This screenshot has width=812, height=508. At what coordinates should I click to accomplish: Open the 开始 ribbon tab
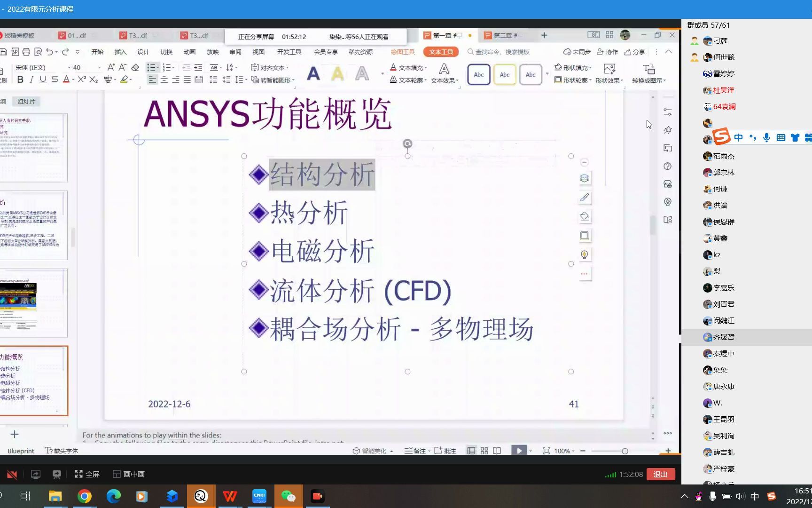[97, 52]
